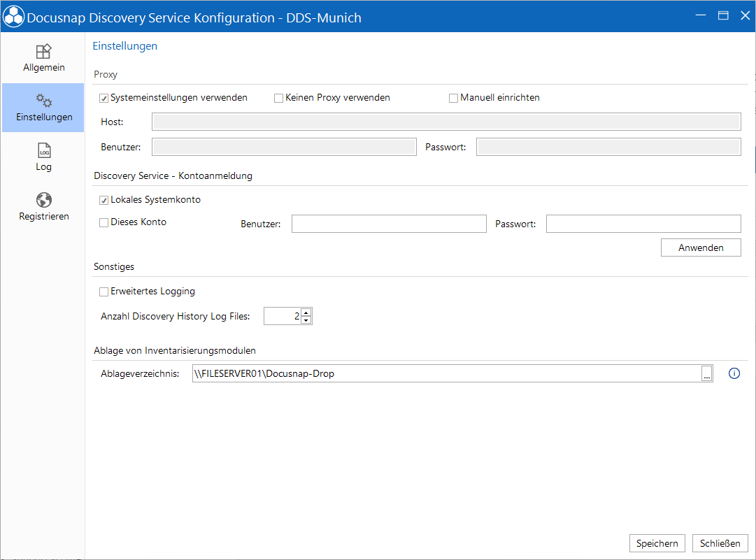Decrease Discovery History Log Files count
Image resolution: width=756 pixels, height=560 pixels.
point(306,320)
